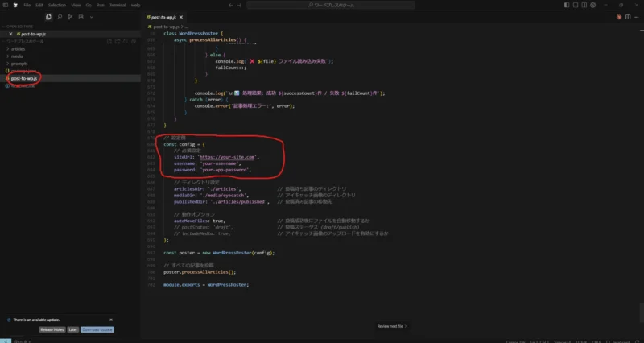
Task: Click the username: 'your-username' line
Action: click(208, 163)
